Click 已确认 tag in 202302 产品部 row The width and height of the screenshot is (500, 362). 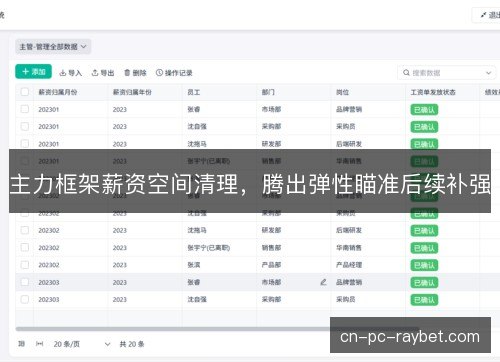click(x=424, y=265)
